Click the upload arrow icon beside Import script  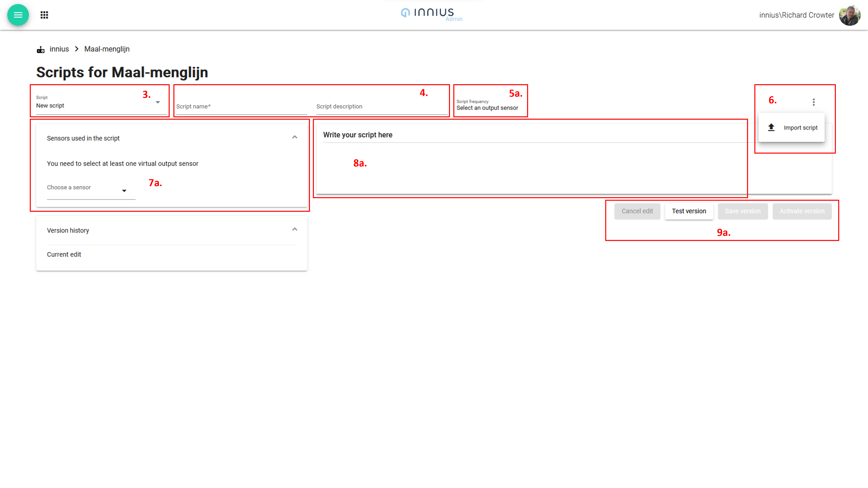[x=771, y=127]
